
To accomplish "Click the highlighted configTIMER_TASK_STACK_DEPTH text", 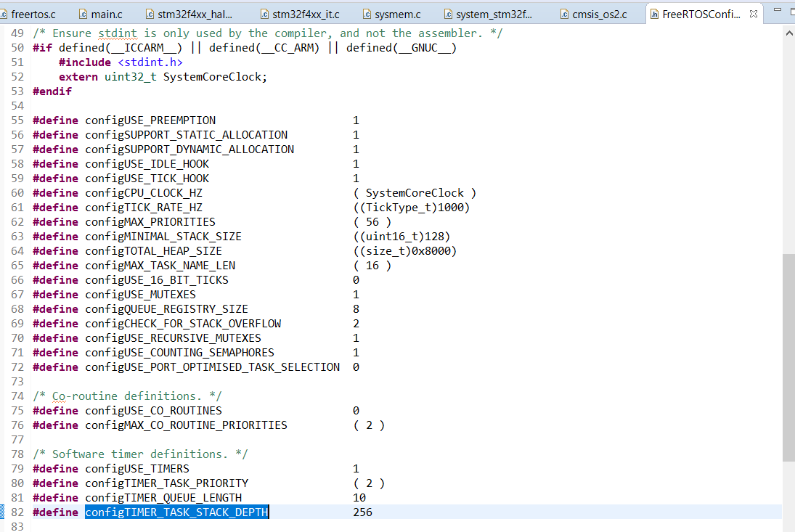I will (176, 512).
